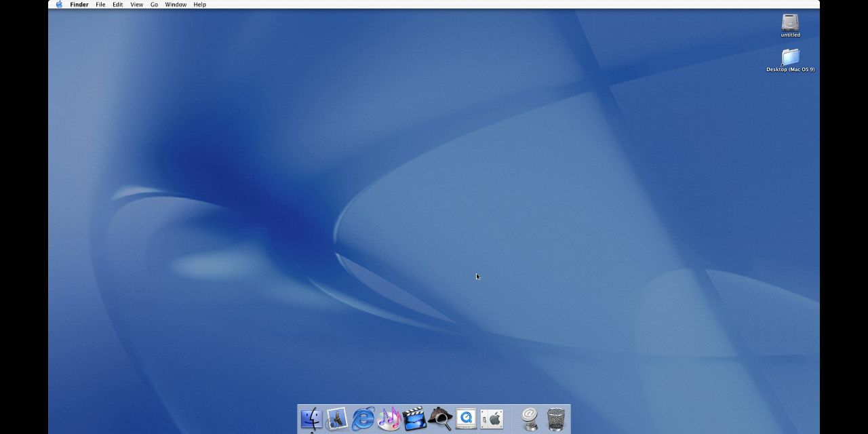Image resolution: width=868 pixels, height=434 pixels.
Task: Open QuickTime Player in the Dock
Action: click(x=466, y=418)
